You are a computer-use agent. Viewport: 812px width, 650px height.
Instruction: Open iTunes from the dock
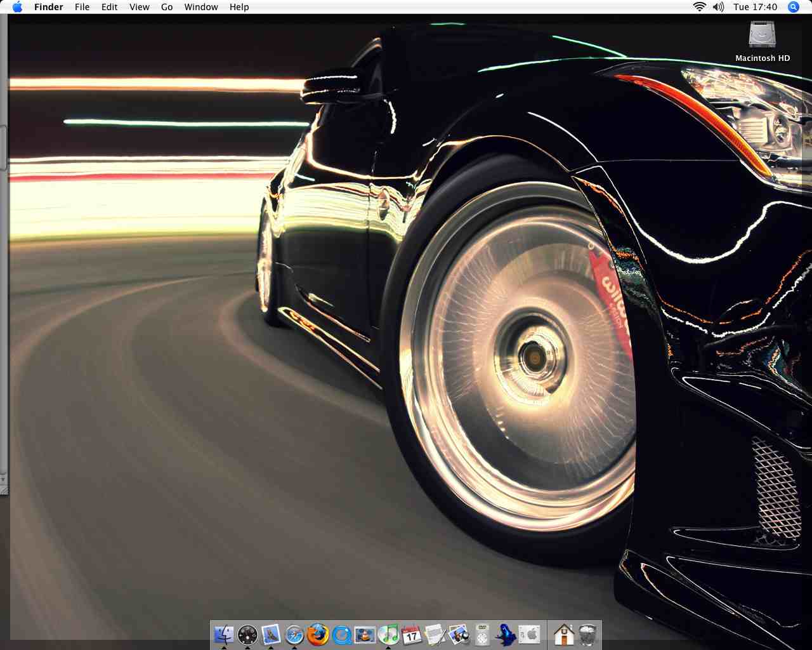click(388, 634)
